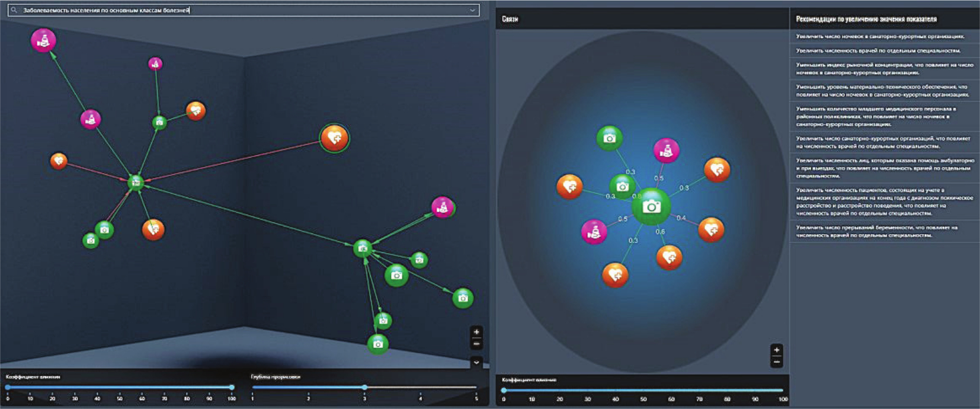
Task: Click the pink node in the top-left graph corner
Action: click(x=43, y=40)
